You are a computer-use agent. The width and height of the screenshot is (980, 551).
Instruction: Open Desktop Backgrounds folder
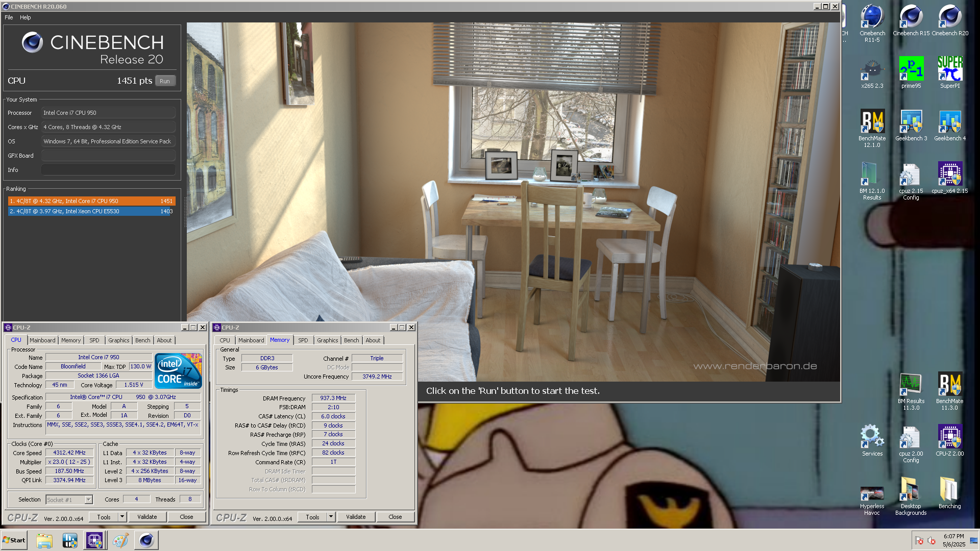click(x=911, y=496)
